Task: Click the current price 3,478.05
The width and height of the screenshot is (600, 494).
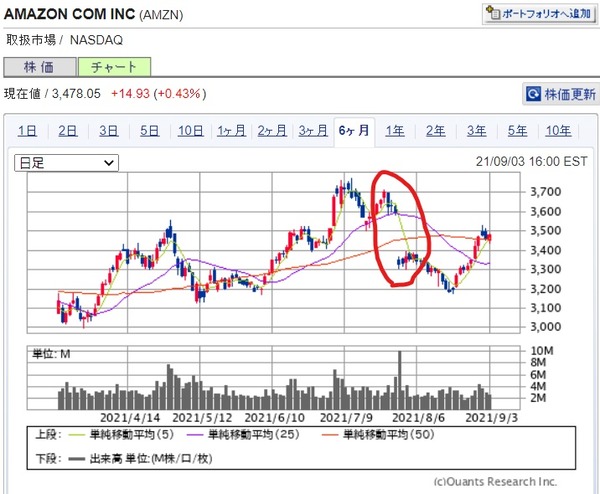Action: click(x=76, y=94)
